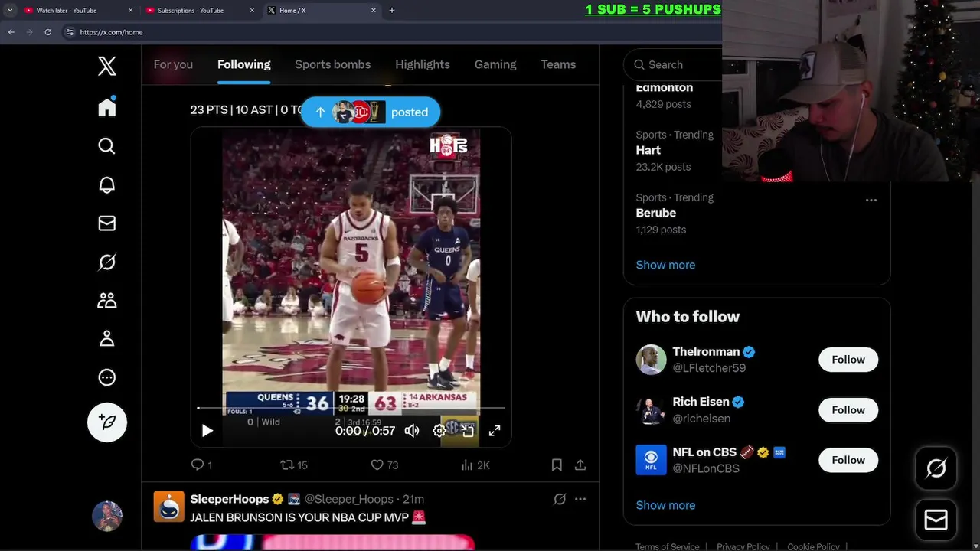Click the Search input field
Viewport: 980px width, 551px height.
(x=674, y=65)
